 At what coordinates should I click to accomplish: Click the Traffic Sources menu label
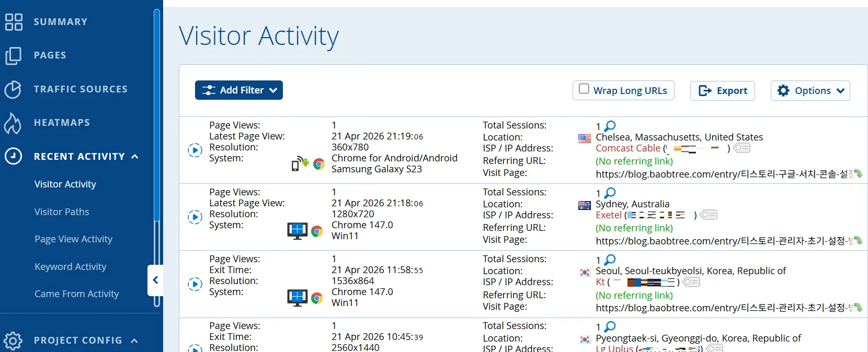tap(81, 89)
